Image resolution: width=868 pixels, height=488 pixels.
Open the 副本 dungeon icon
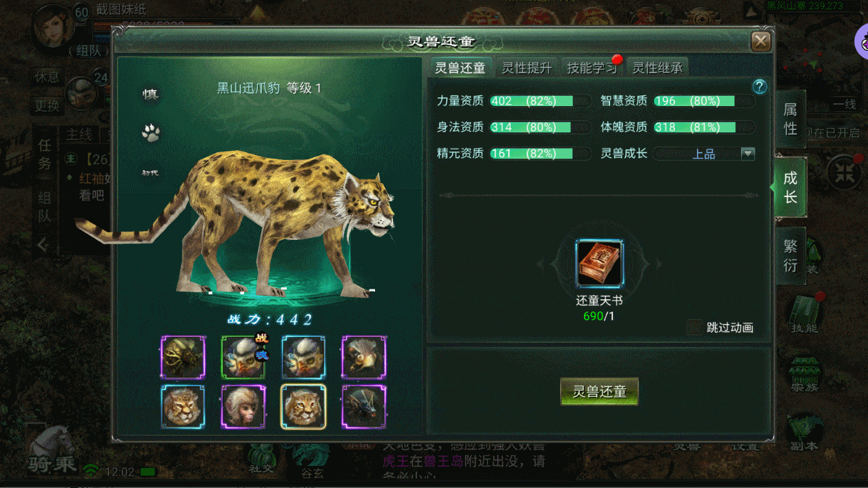pyautogui.click(x=804, y=432)
